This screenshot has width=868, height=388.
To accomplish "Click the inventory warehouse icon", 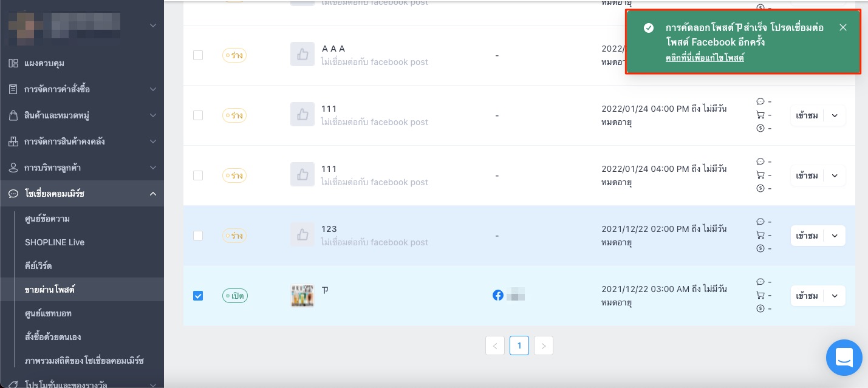I will pyautogui.click(x=13, y=141).
